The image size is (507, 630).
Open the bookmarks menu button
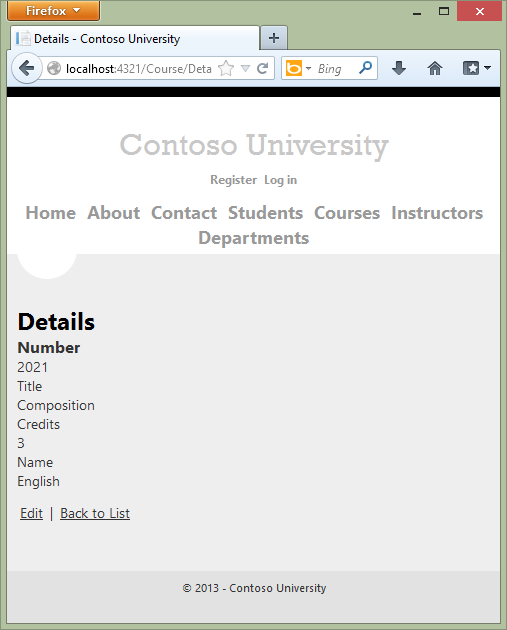point(476,68)
